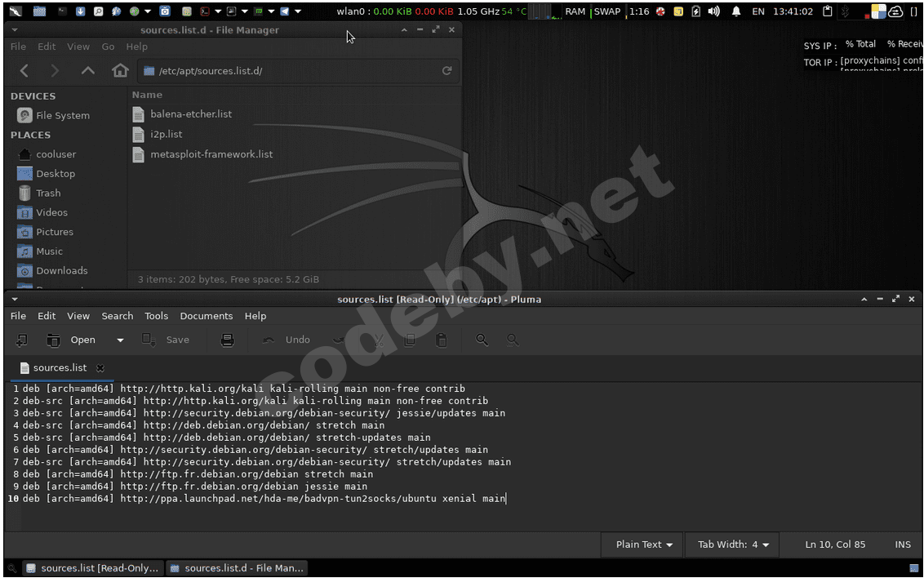Open the File Manager window menu arrow
The height and width of the screenshot is (578, 924).
coord(15,30)
